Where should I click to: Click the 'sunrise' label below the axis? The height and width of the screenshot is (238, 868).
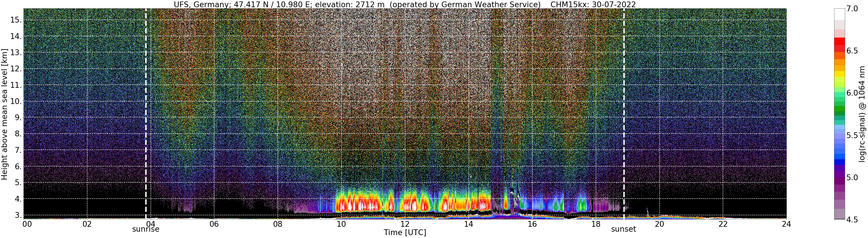pos(145,229)
